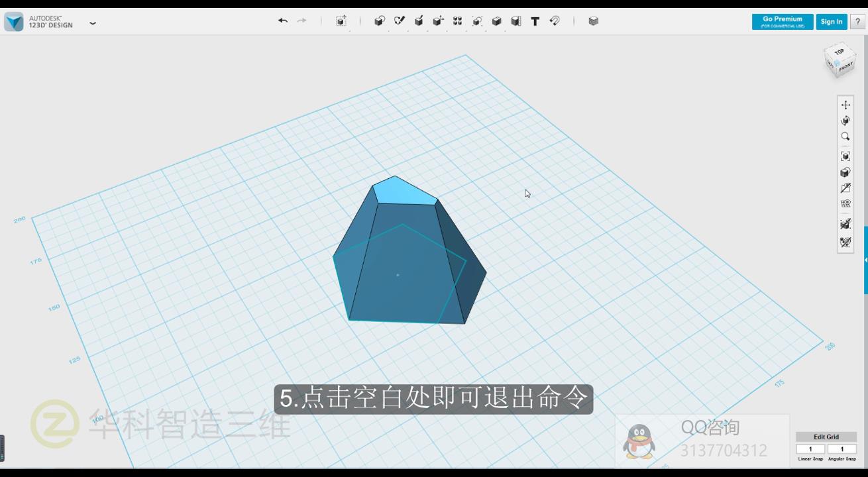Image resolution: width=868 pixels, height=477 pixels.
Task: Toggle the bottom navigation bar hide-snap icon
Action: pos(845,242)
